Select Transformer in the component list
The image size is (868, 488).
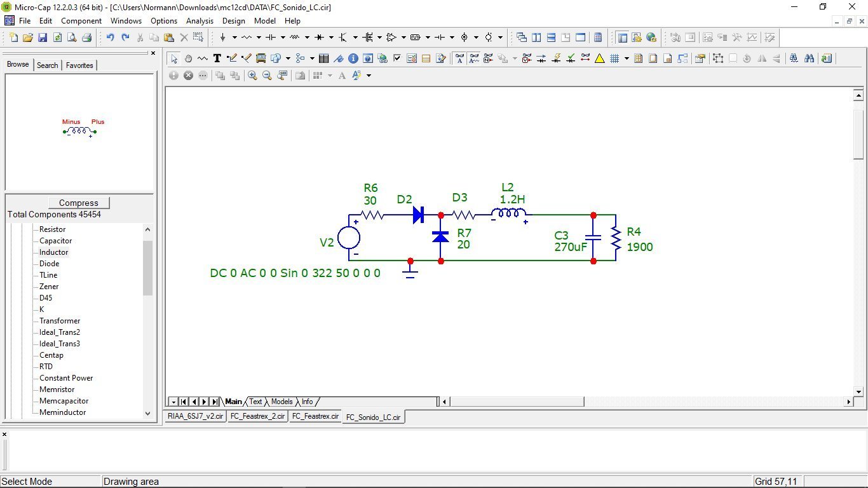click(60, 321)
